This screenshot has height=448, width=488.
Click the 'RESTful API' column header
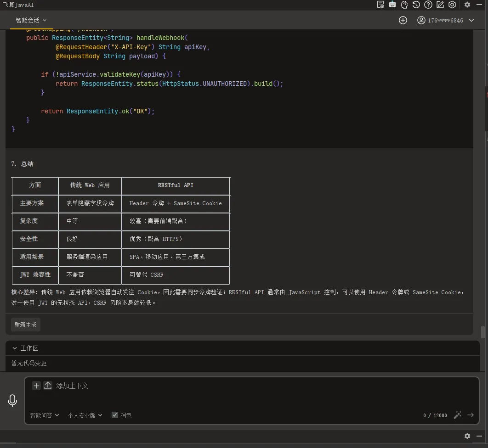(x=176, y=185)
